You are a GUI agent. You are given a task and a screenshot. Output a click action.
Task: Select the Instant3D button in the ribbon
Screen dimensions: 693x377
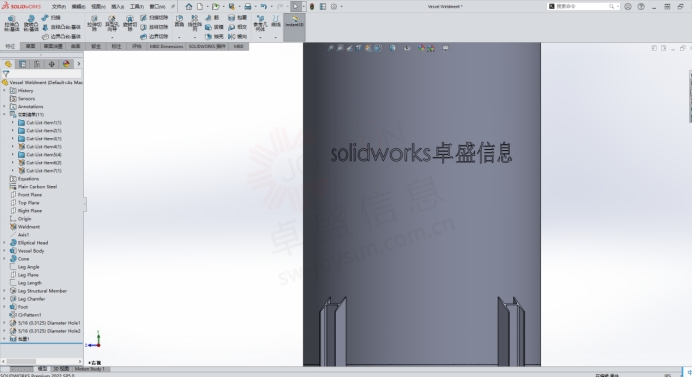click(x=294, y=22)
